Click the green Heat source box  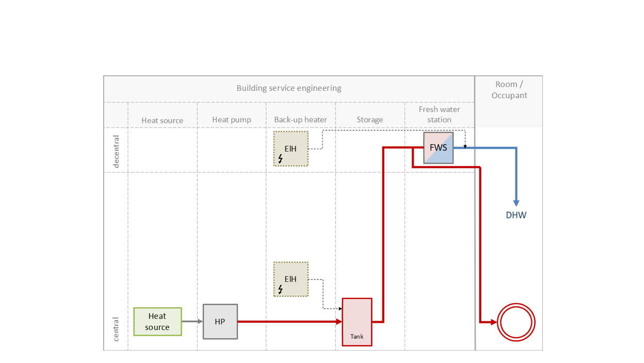157,322
